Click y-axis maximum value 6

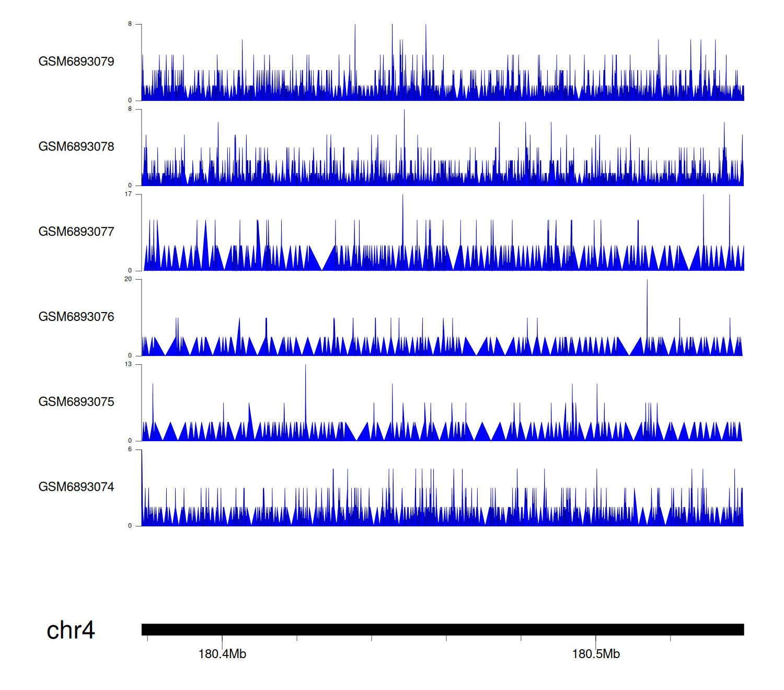[130, 450]
